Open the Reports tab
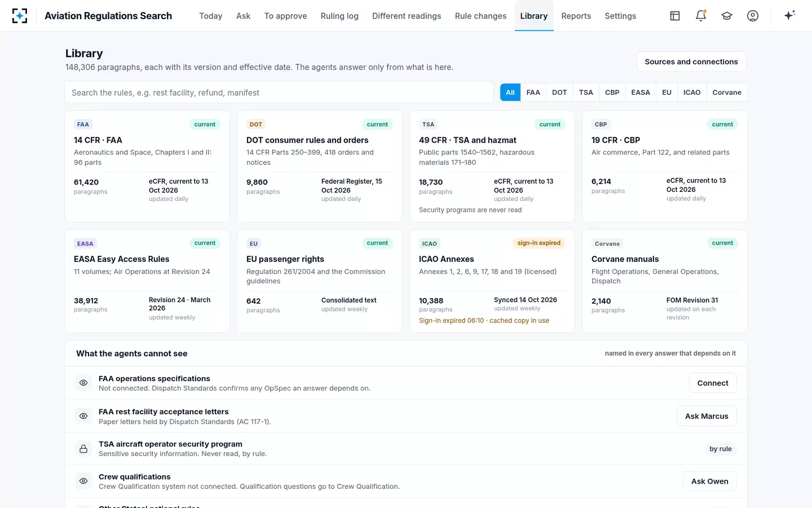 coord(576,16)
